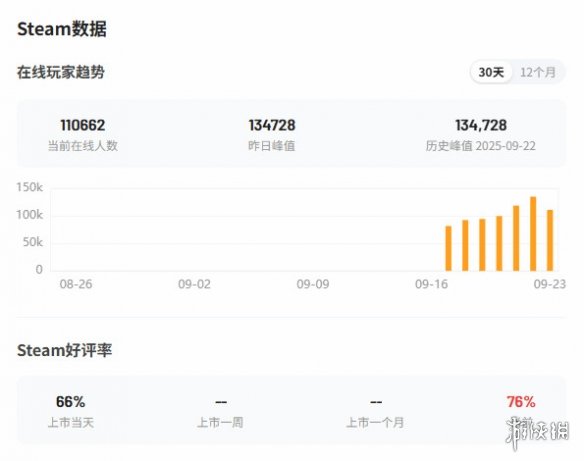
Task: Click the 上市一周 rating placeholder
Action: point(221,402)
